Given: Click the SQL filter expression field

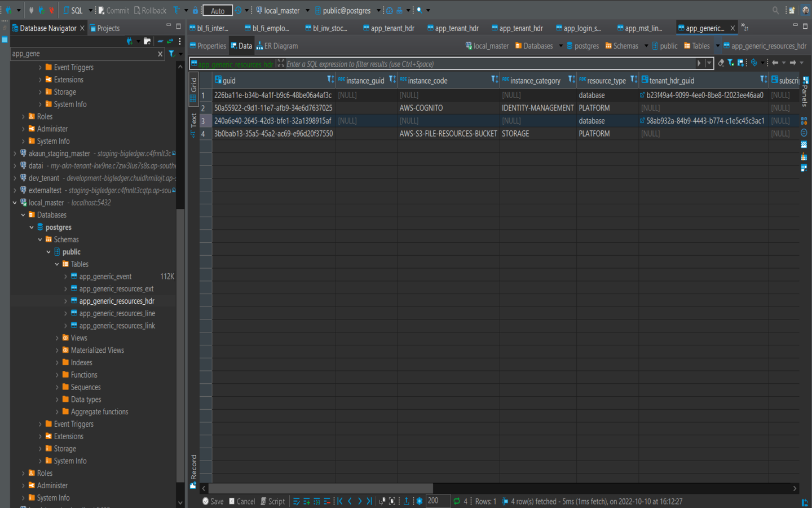Looking at the screenshot, I should (x=485, y=64).
